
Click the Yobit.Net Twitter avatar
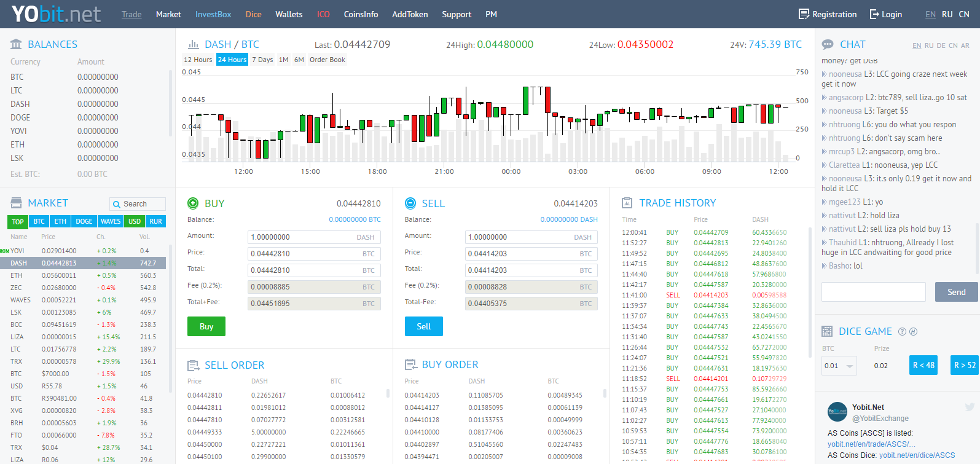(837, 412)
